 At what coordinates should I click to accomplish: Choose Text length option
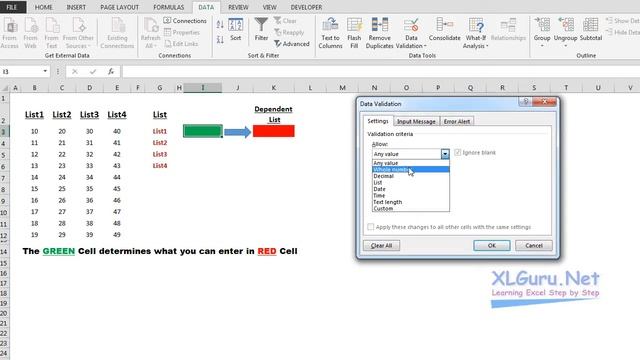tap(411, 202)
